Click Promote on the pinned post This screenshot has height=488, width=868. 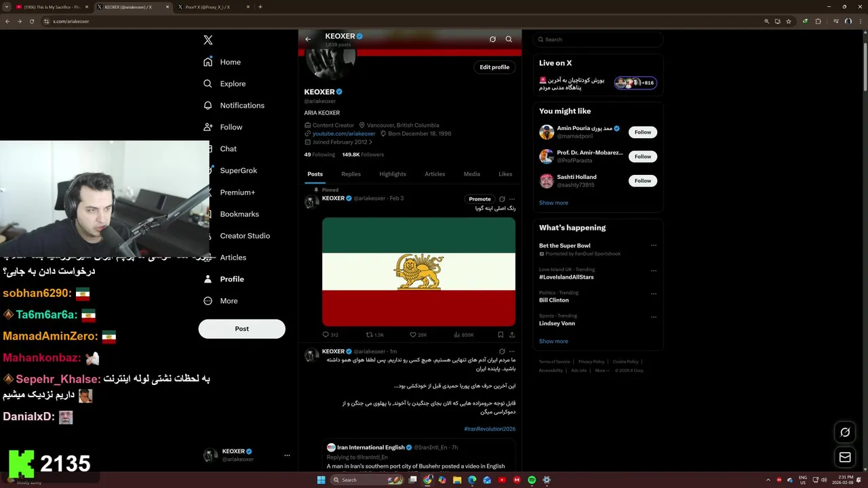click(479, 199)
